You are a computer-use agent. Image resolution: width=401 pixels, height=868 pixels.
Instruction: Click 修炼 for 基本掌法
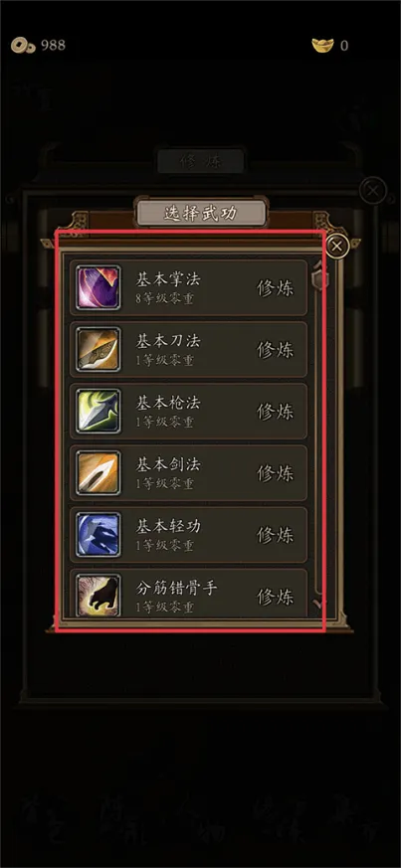point(276,288)
